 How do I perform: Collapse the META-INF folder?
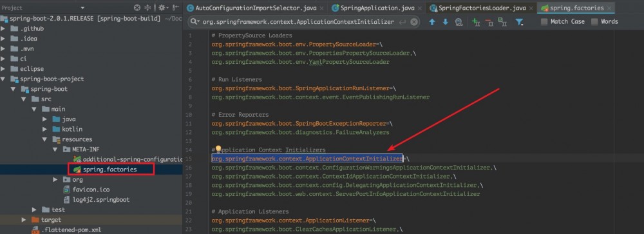55,150
